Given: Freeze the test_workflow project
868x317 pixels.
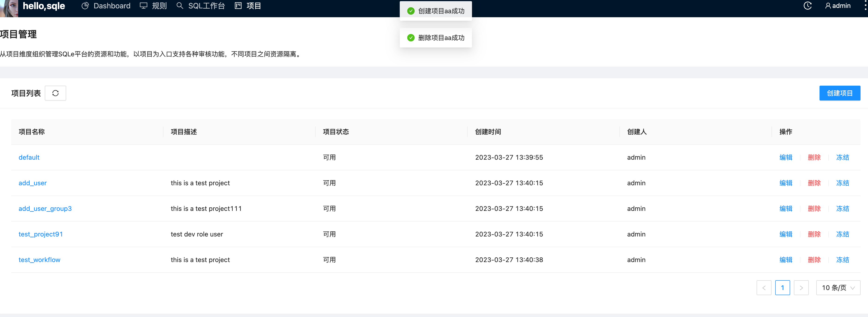Looking at the screenshot, I should [x=842, y=260].
